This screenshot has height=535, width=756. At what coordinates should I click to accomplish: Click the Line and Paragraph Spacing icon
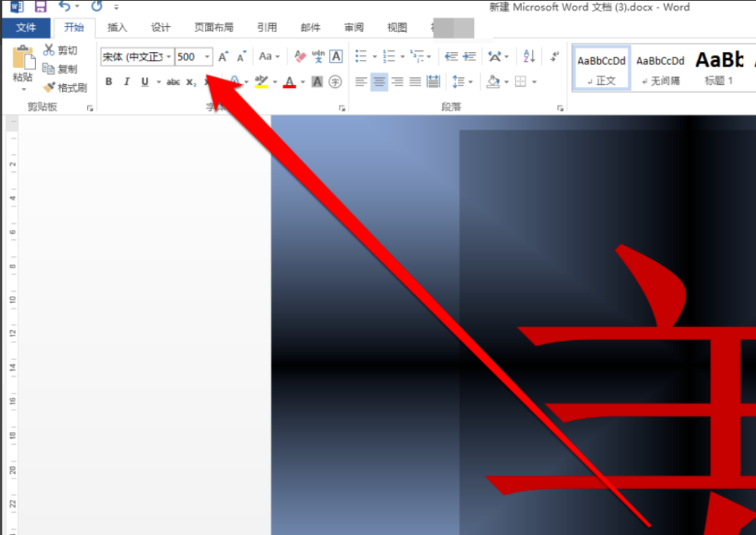(459, 82)
